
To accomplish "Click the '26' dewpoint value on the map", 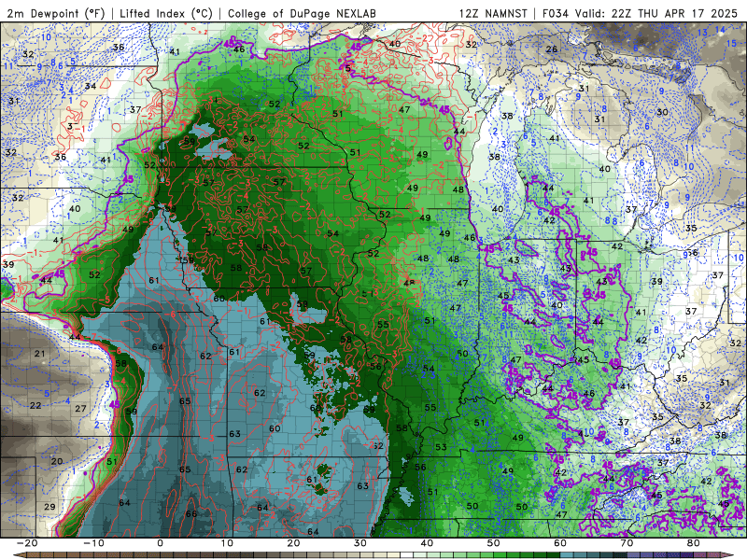I will (551, 49).
